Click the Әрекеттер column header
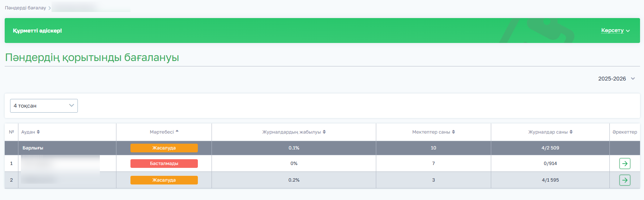This screenshot has height=200, width=644. click(x=625, y=132)
